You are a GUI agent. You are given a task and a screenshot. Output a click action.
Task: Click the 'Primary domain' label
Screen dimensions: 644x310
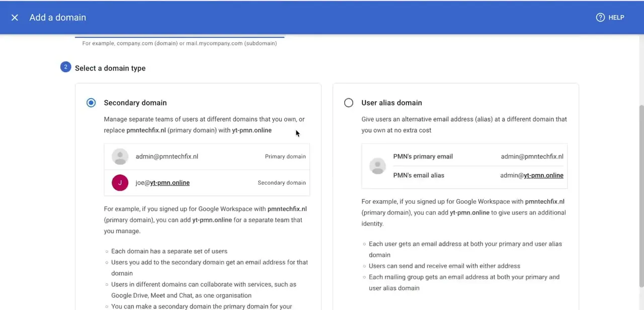(x=285, y=157)
